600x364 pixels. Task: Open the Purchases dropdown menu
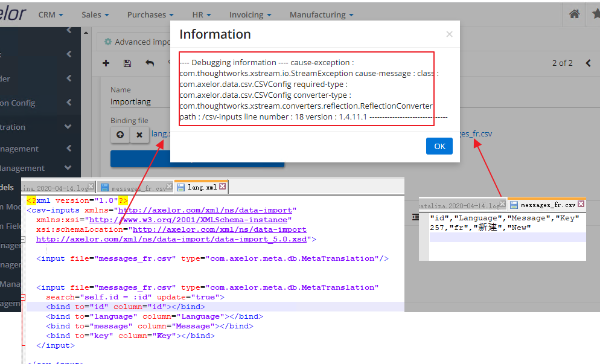[150, 14]
